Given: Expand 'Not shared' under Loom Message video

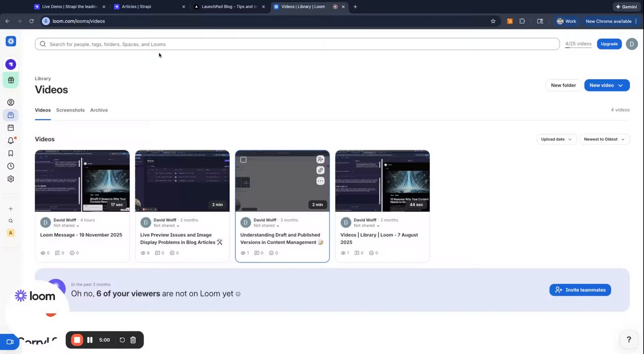Looking at the screenshot, I should coord(66,226).
